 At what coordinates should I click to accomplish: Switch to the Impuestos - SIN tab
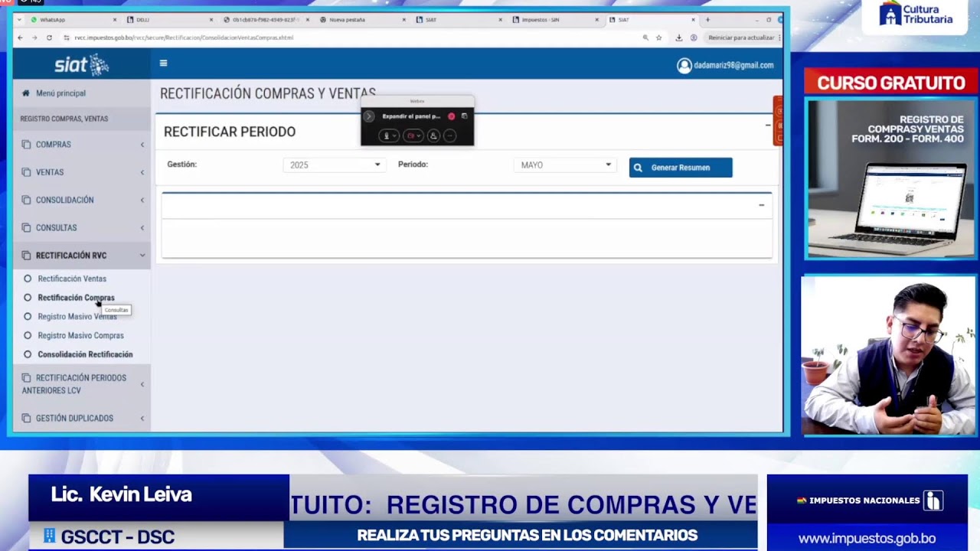556,20
